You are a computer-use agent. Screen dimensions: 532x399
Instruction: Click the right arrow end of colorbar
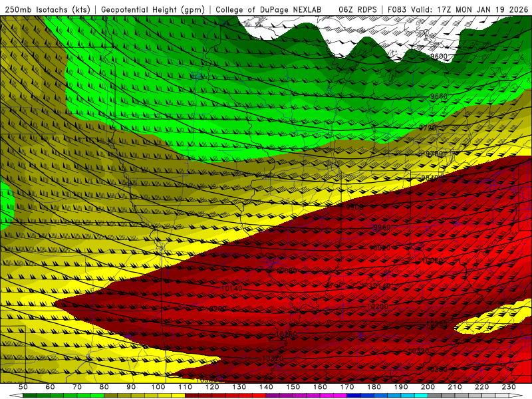[x=516, y=396]
